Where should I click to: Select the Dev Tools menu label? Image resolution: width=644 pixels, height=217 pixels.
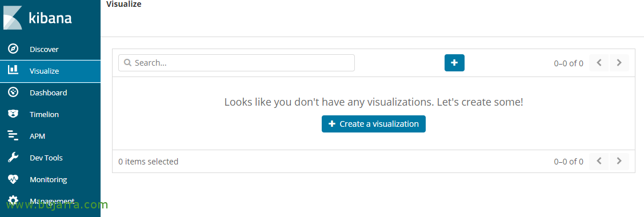(46, 158)
